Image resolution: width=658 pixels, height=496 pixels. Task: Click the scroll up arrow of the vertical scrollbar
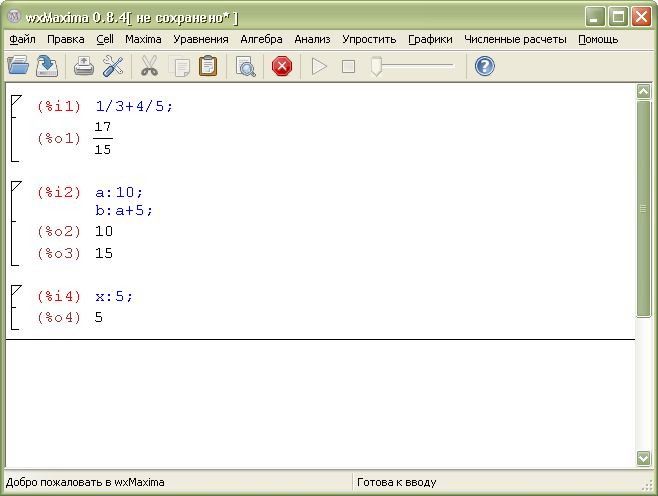point(643,91)
